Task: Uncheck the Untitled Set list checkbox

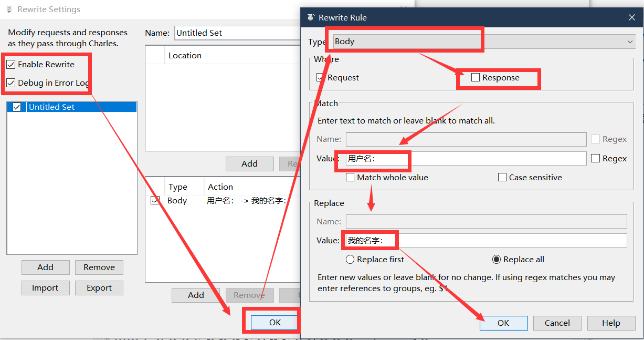Action: (17, 107)
